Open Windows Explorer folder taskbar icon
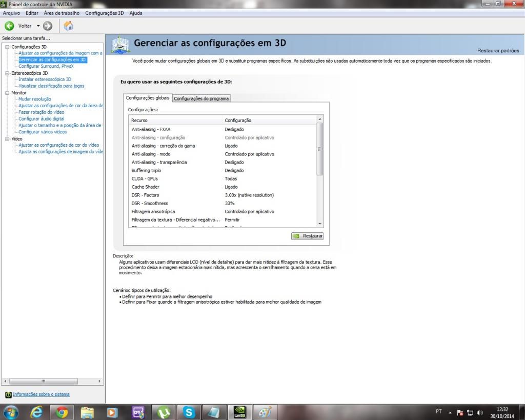The image size is (525, 420). (87, 412)
